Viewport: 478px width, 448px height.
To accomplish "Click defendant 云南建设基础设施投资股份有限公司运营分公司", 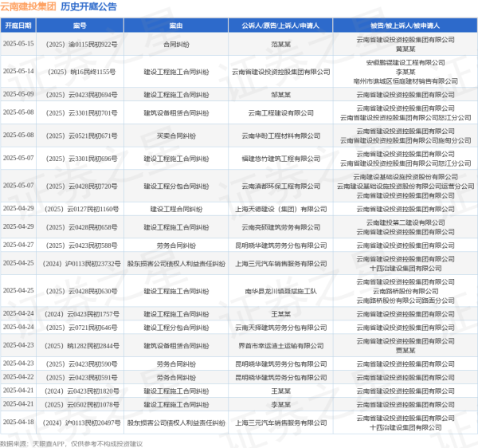I will [406, 187].
